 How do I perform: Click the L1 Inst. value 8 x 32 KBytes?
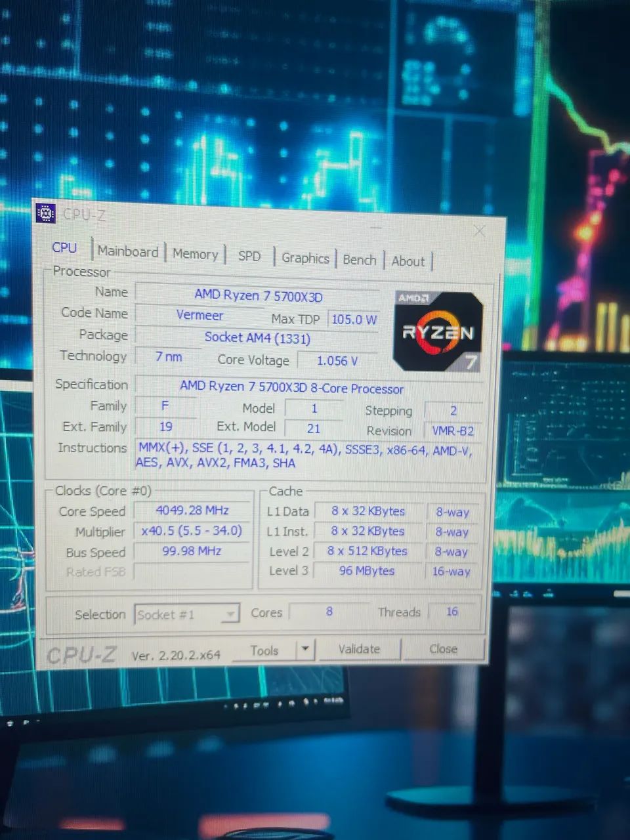367,531
